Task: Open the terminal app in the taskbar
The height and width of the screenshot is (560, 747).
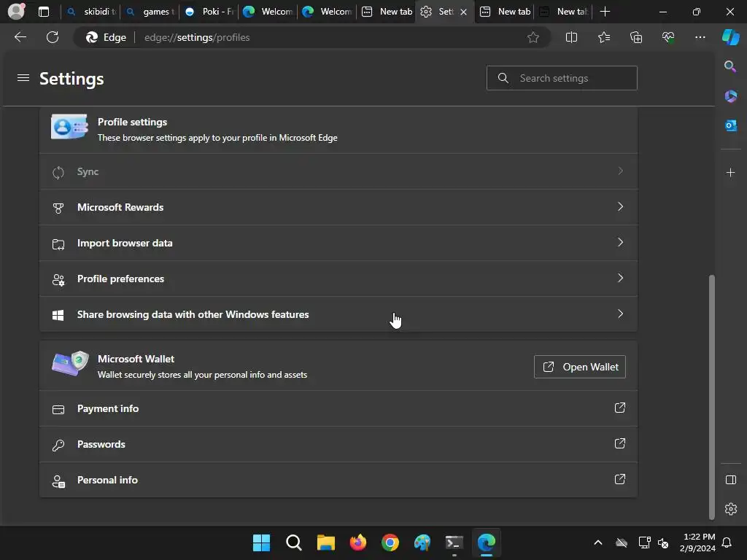Action: point(454,542)
